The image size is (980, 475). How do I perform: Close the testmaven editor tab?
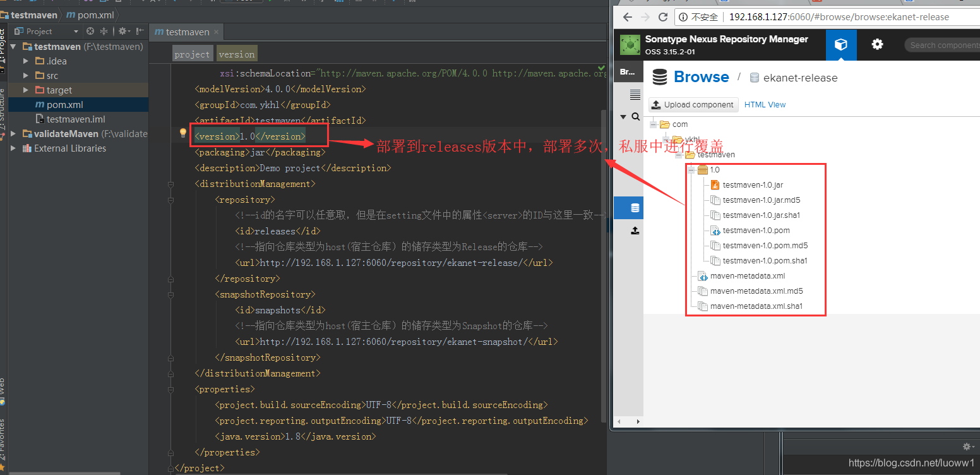tap(217, 32)
